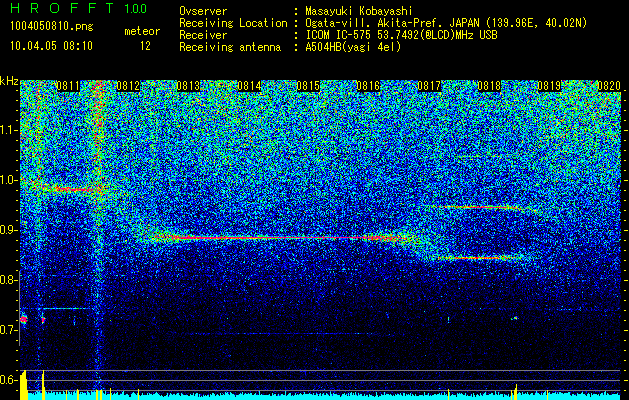Click the meteor count value 12
Screen dimensions: 629x400
(145, 46)
